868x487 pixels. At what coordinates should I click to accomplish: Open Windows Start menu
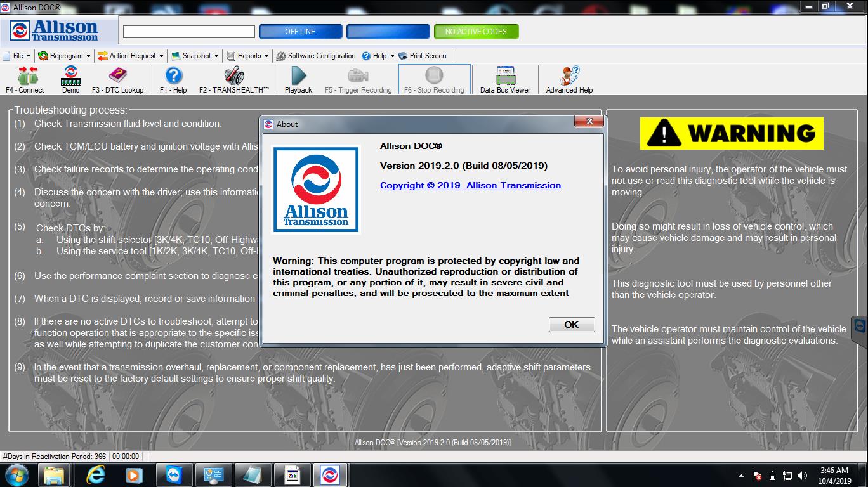tap(16, 474)
